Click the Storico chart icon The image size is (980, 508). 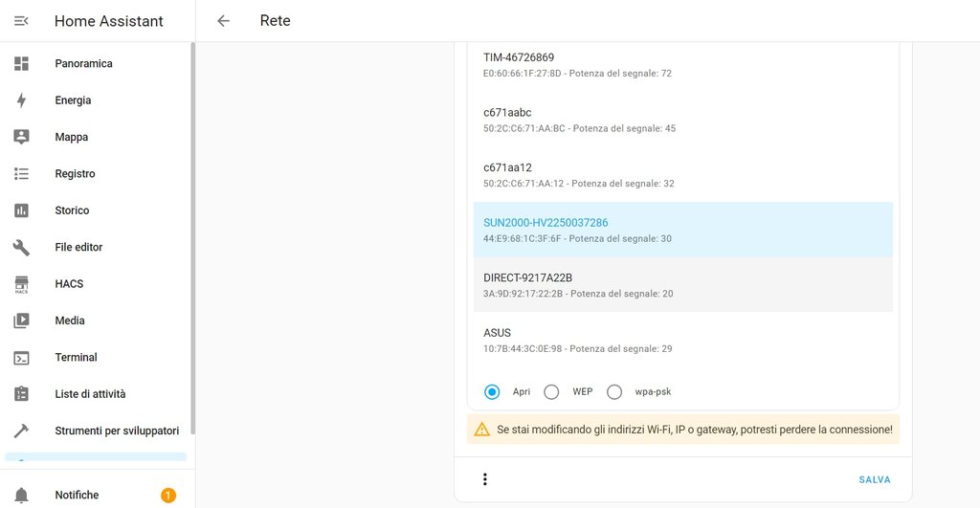[21, 210]
